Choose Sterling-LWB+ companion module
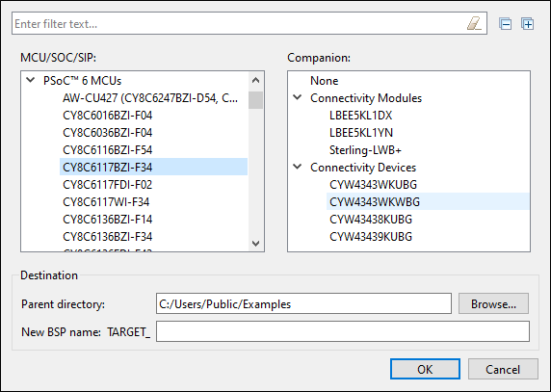Viewport: 551px width, 392px height. coord(365,150)
